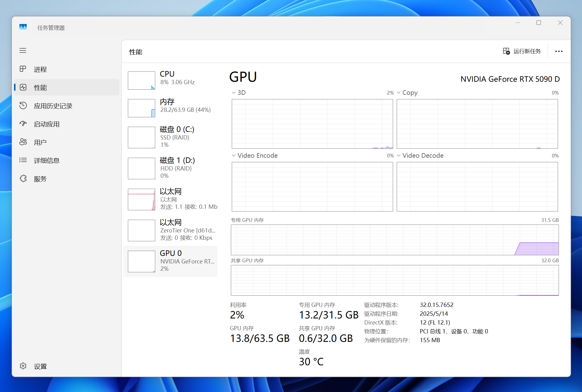Select the 内存 memory mini graph
This screenshot has width=582, height=392.
pos(142,108)
